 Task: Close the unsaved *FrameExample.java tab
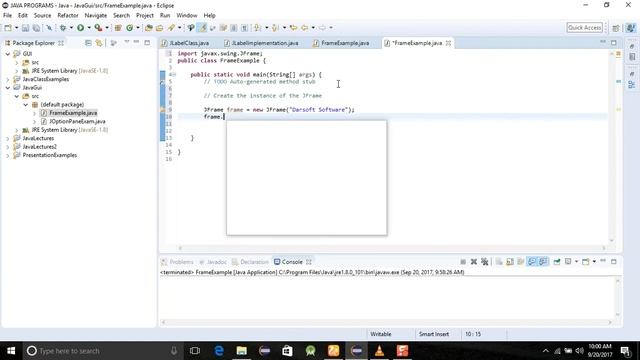pyautogui.click(x=448, y=43)
